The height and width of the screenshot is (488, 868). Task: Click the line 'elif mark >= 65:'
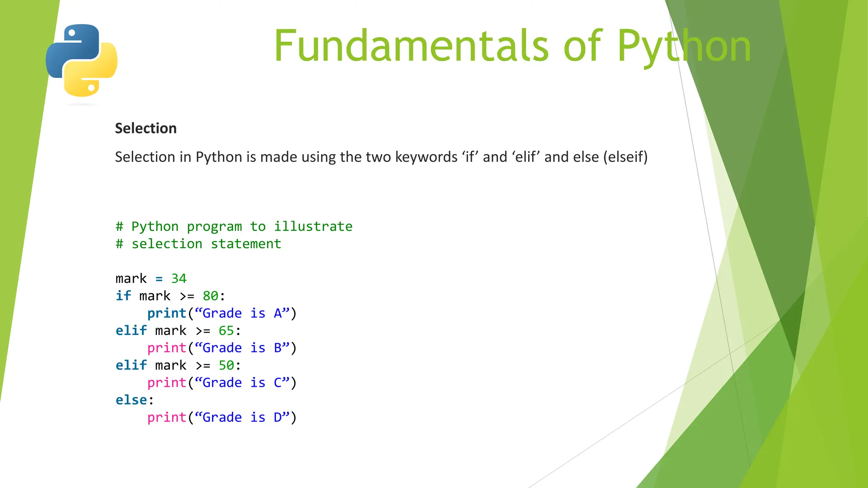click(178, 330)
